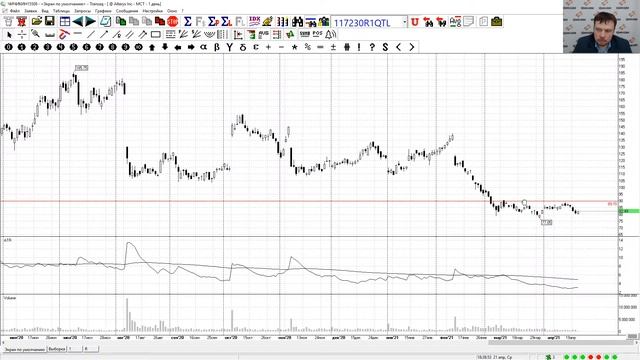This screenshot has width=640, height=360.
Task: Click the floppy disk save icon
Action: [50, 21]
